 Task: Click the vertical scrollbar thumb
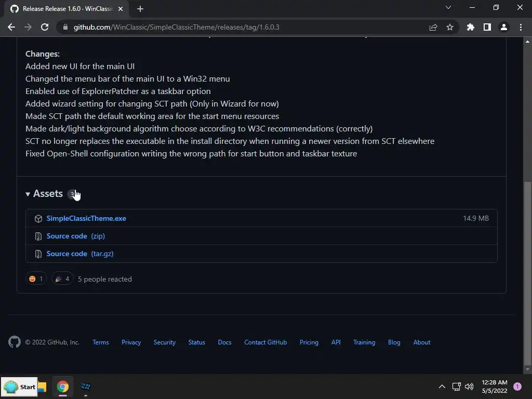(x=527, y=272)
